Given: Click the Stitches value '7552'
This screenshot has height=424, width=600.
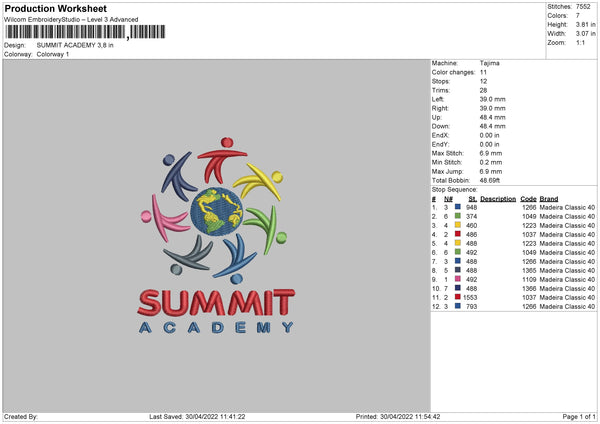Looking at the screenshot, I should (583, 7).
